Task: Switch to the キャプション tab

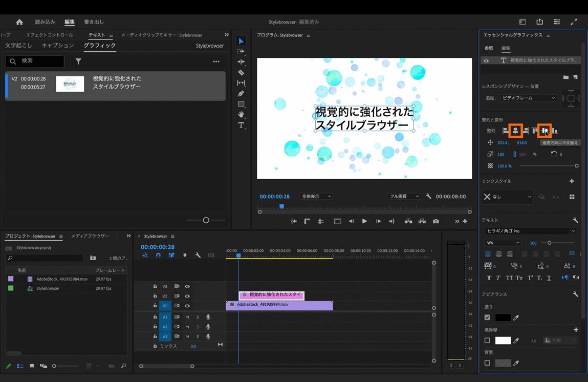Action: [x=58, y=46]
